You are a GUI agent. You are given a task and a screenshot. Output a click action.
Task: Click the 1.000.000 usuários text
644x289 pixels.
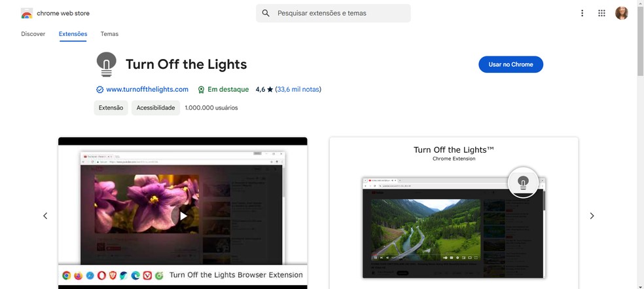click(x=211, y=107)
